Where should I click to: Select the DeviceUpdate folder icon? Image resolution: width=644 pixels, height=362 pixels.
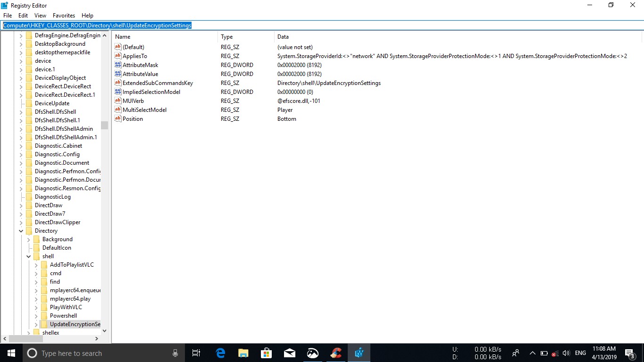coord(29,103)
